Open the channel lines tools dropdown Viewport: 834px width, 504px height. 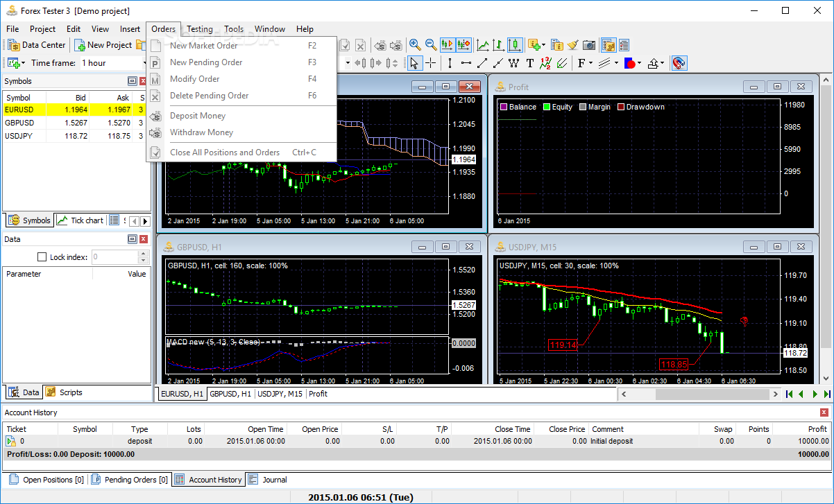(x=616, y=63)
